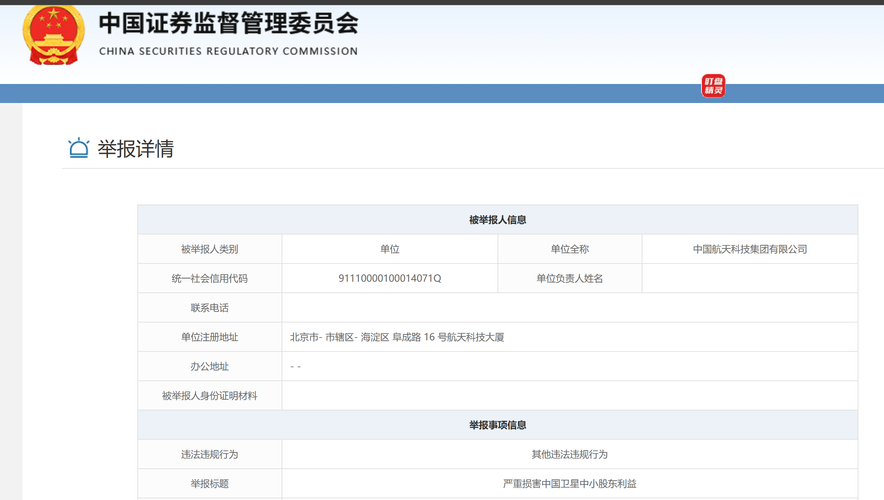884x500 pixels.
Task: Select credit code 91110000100014071Q
Action: tap(390, 278)
